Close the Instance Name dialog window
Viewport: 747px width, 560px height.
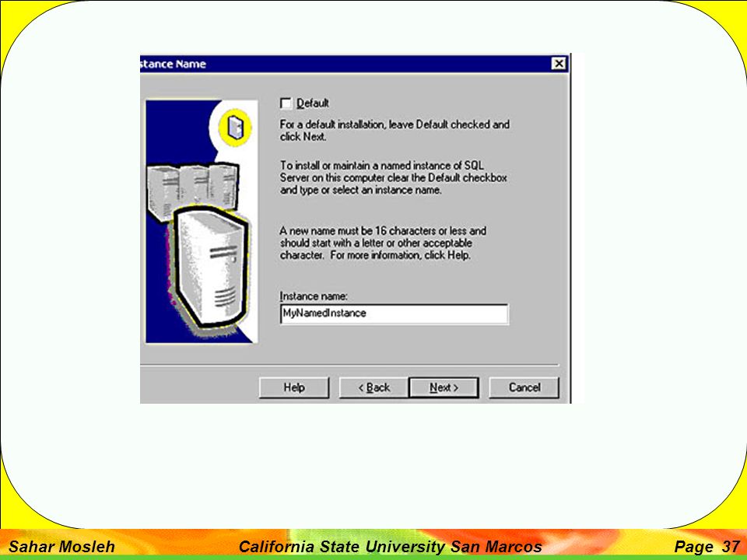click(559, 63)
